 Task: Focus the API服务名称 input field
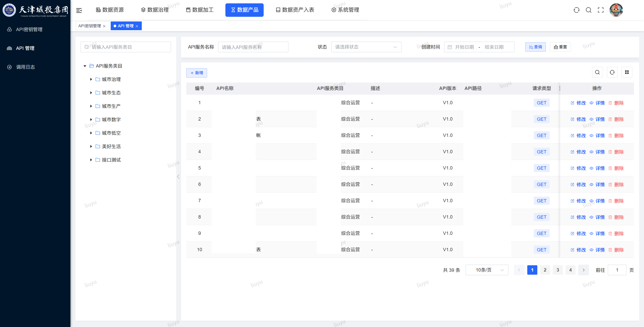[x=253, y=47]
